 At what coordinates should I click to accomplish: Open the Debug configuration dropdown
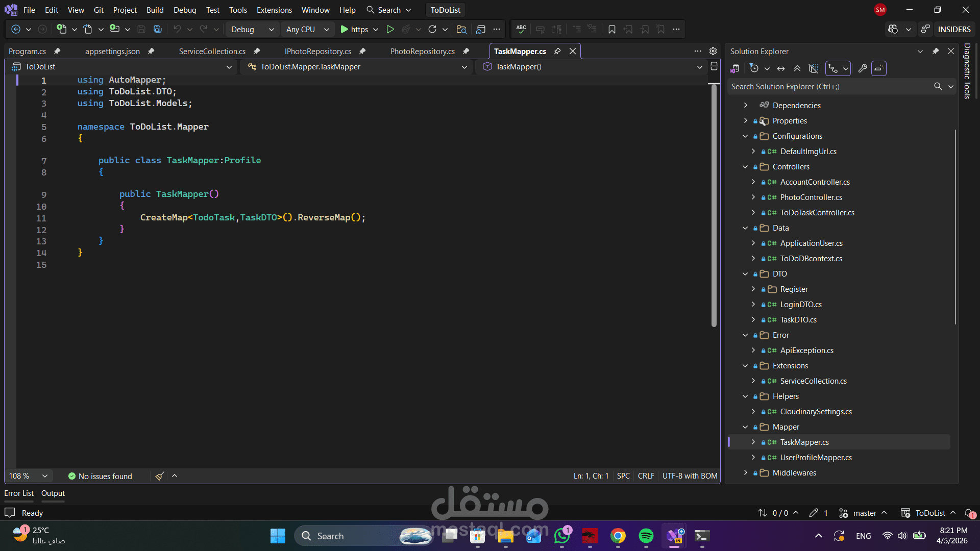(252, 30)
